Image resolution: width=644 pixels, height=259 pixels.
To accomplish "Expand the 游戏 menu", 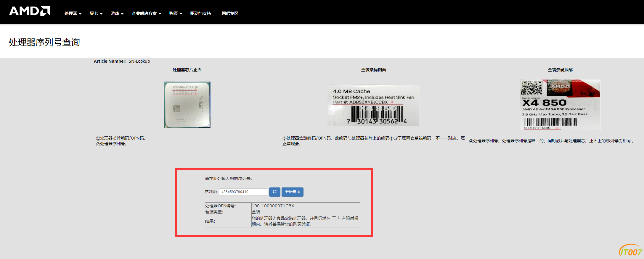I will click(117, 13).
